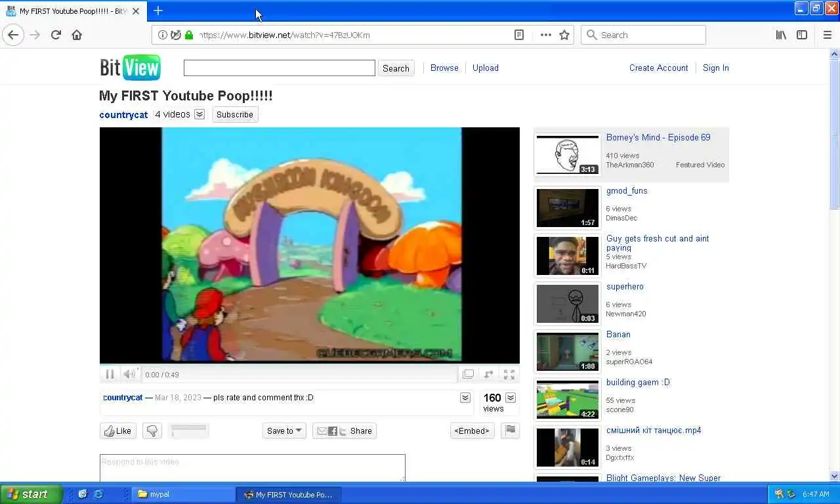Viewport: 840px width, 504px height.
Task: Click the <Embed> button
Action: (x=472, y=431)
